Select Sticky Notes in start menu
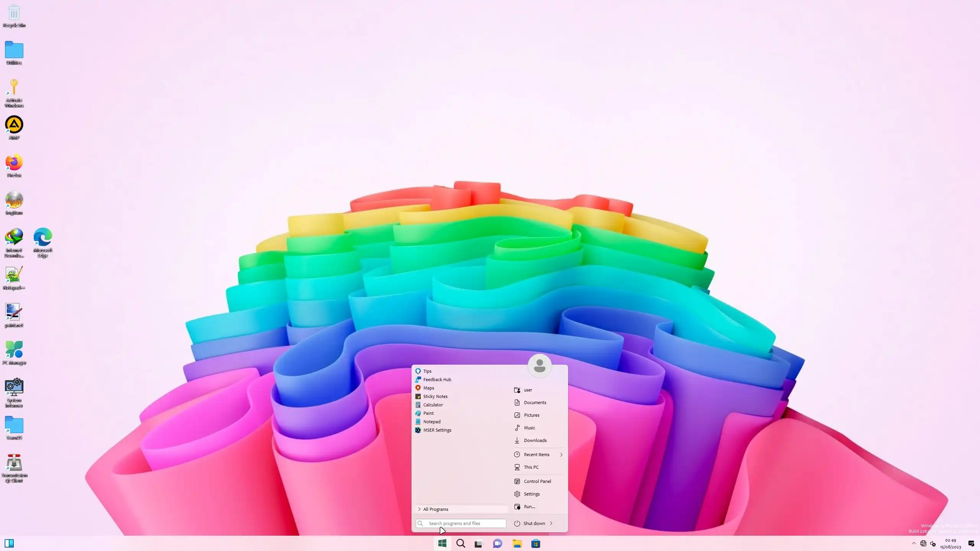The width and height of the screenshot is (980, 551). click(x=435, y=396)
